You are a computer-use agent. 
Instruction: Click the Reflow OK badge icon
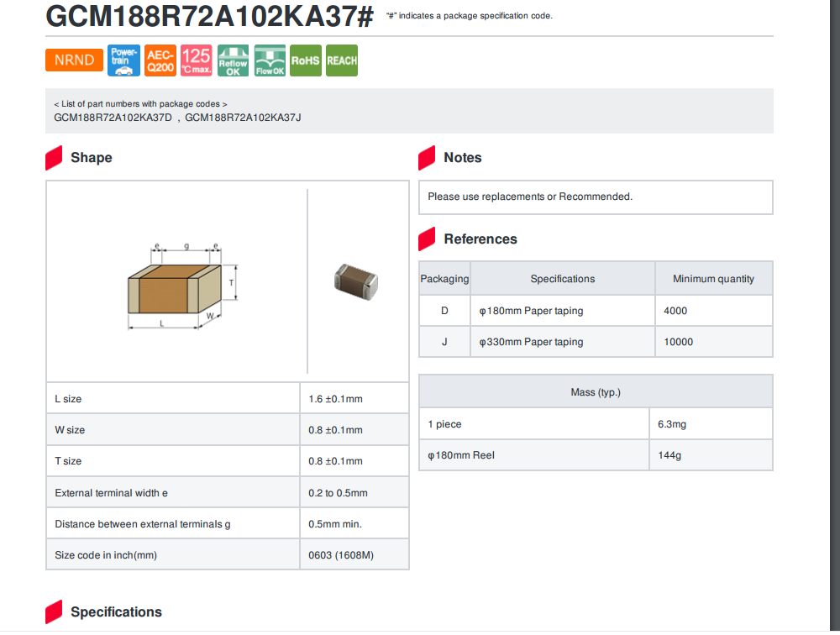[233, 60]
